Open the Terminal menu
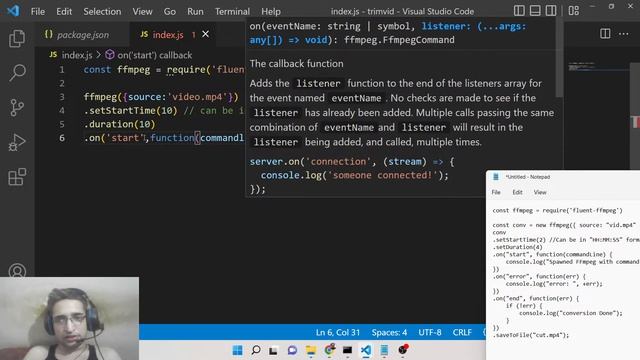The width and height of the screenshot is (640, 360). 232,11
